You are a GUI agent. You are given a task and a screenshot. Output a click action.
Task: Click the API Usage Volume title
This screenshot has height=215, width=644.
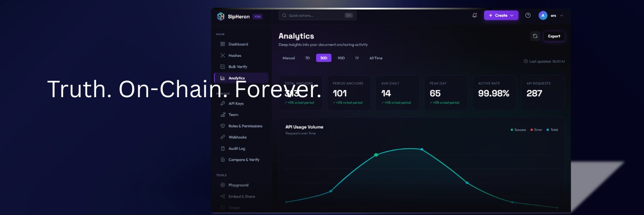pyautogui.click(x=304, y=127)
